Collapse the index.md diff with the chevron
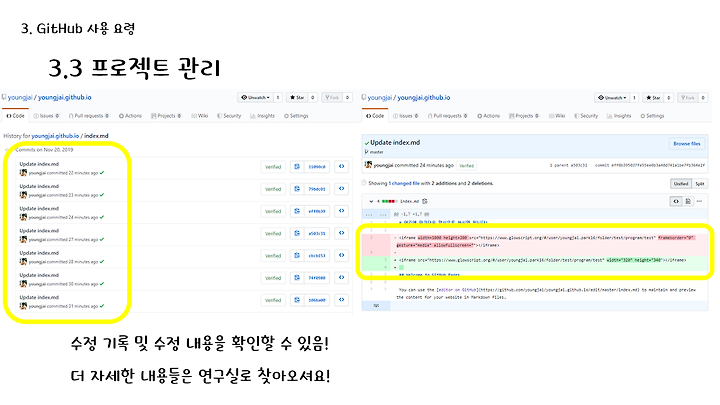 (371, 201)
